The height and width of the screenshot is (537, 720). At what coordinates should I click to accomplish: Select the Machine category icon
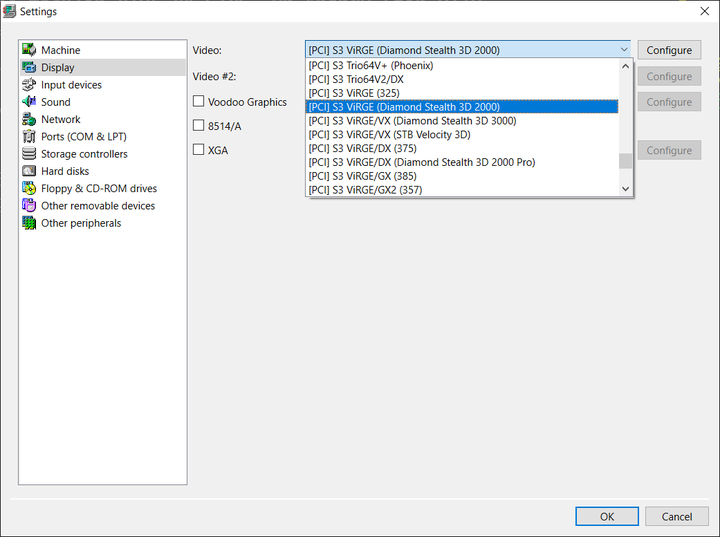coord(30,50)
